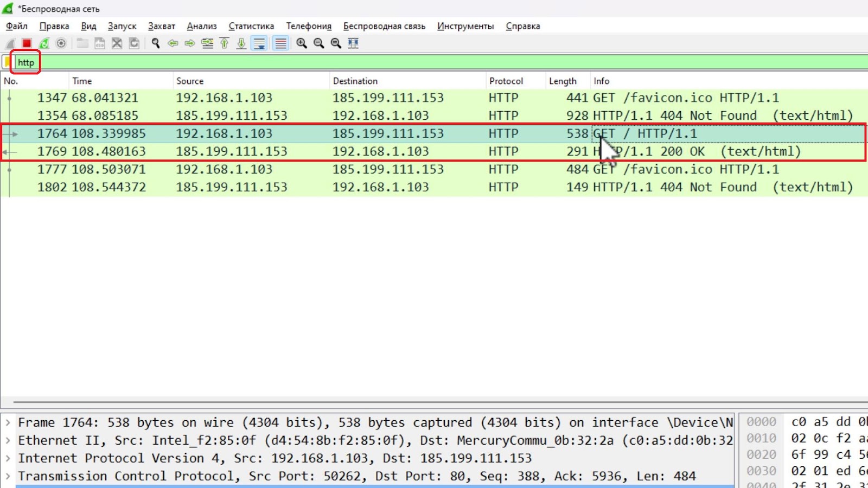Reset text to normal size icon
The width and height of the screenshot is (868, 488).
(x=336, y=43)
